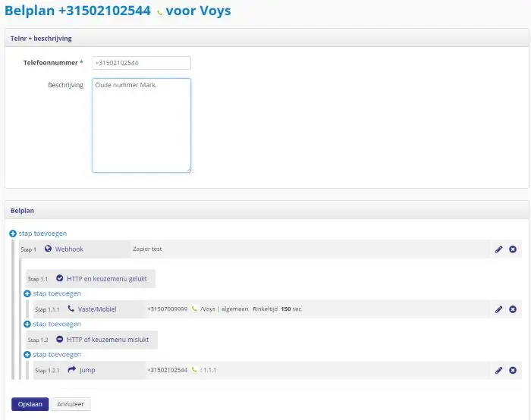Edit the Webhook step with pencil icon

point(498,249)
